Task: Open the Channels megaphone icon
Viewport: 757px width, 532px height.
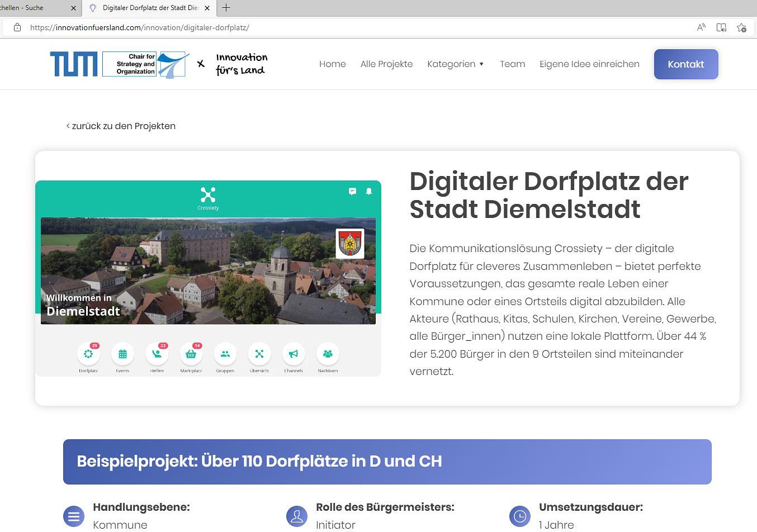Action: click(x=294, y=354)
